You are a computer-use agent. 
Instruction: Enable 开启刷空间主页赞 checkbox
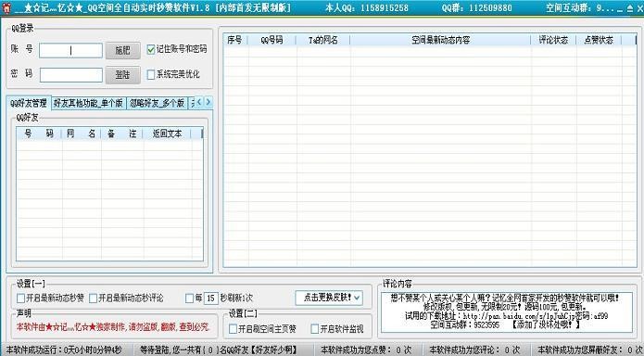[x=233, y=328]
